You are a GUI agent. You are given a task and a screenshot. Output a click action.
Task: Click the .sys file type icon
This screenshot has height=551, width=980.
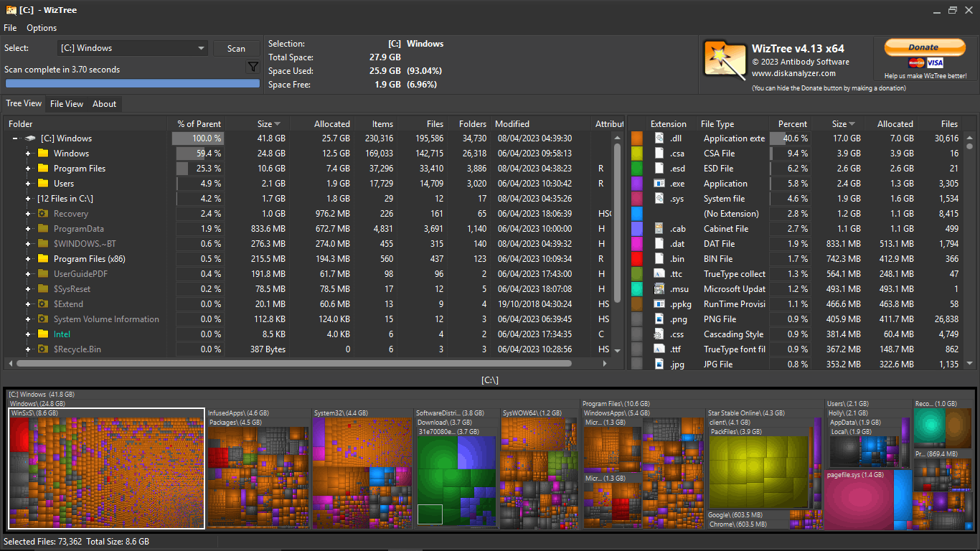659,199
